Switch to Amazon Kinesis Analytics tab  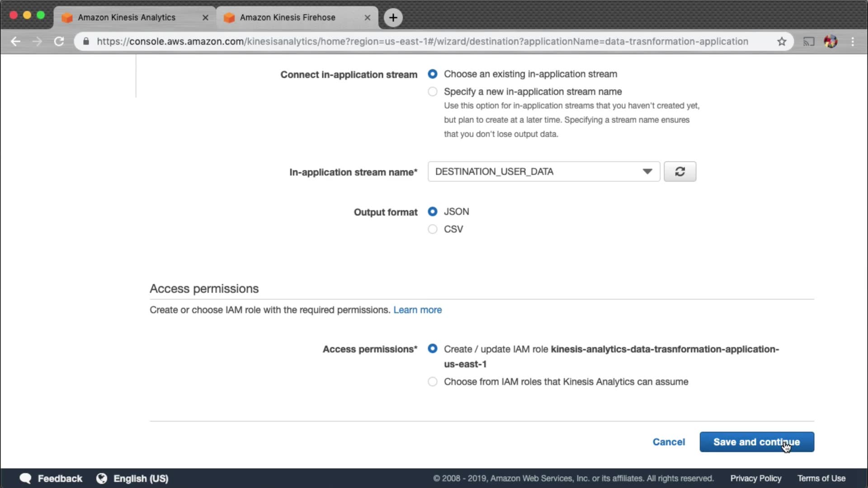(127, 18)
